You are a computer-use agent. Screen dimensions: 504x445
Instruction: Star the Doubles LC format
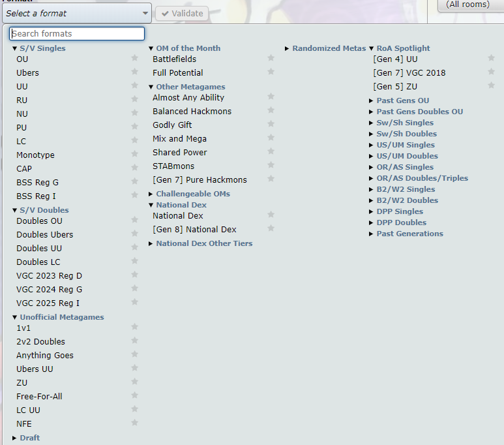point(135,260)
